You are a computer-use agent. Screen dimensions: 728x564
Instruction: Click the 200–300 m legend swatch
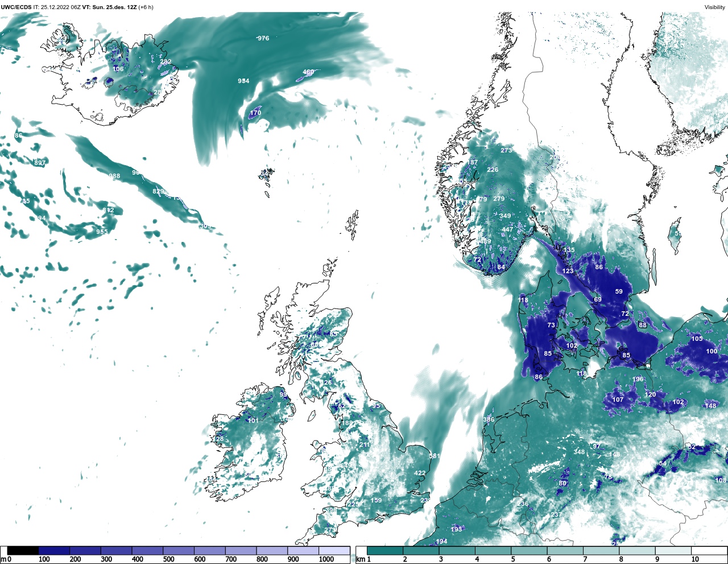[85, 551]
